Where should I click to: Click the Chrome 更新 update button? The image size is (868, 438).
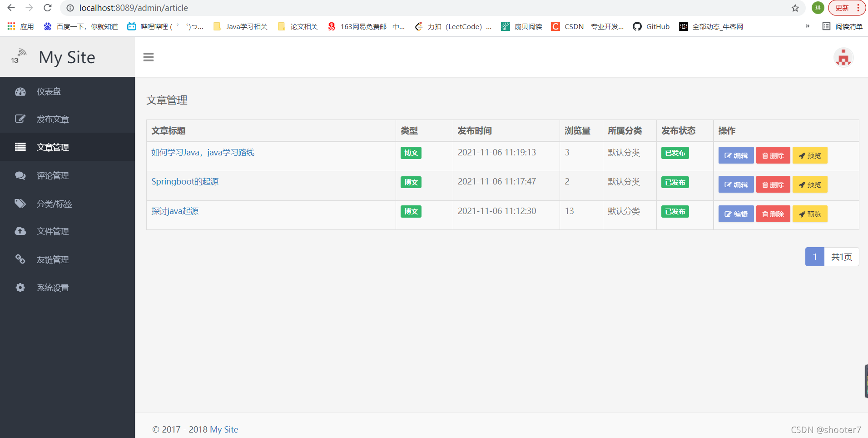847,8
